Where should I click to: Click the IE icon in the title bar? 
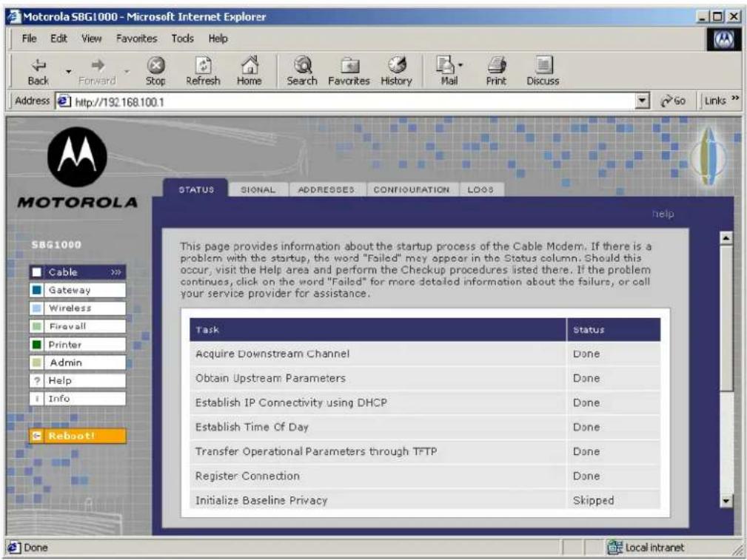pos(15,17)
